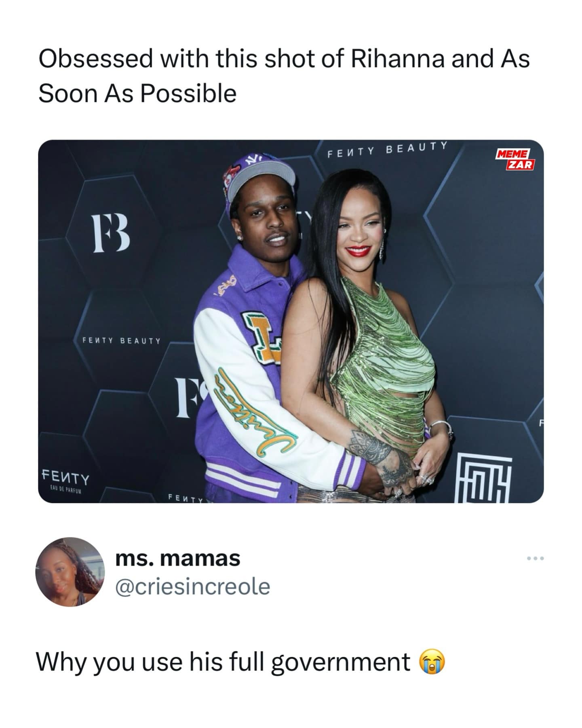582x728 pixels.
Task: Open the ms. mamas display name
Action: coord(178,559)
